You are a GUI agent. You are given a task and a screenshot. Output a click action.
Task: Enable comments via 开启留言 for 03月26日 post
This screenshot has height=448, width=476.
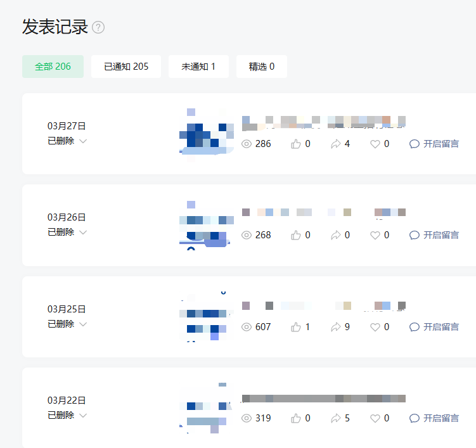pyautogui.click(x=434, y=235)
